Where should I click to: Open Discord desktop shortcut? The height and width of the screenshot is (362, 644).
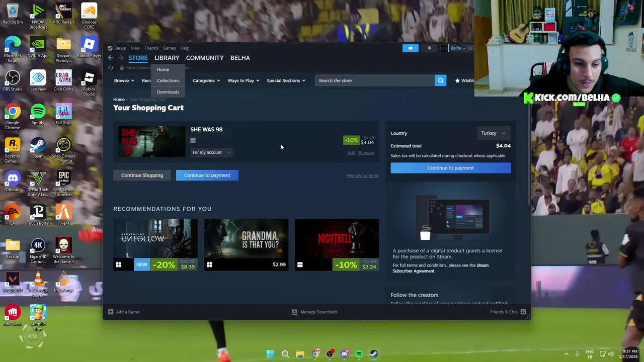click(x=13, y=182)
